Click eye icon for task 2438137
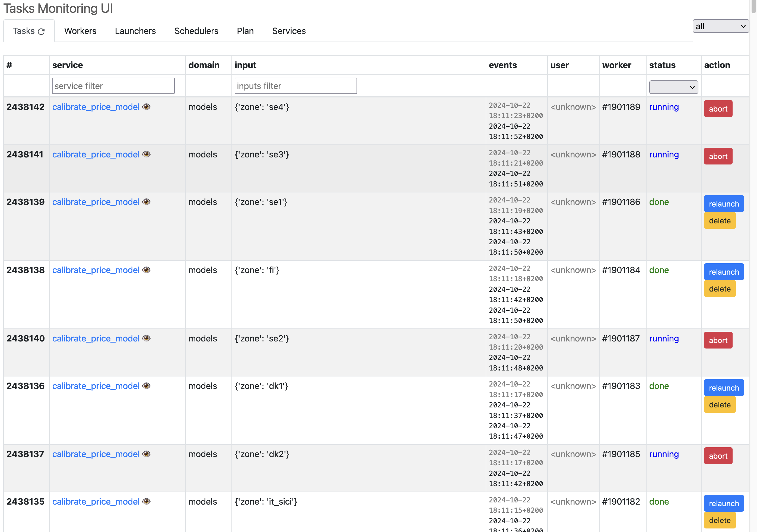 tap(147, 454)
